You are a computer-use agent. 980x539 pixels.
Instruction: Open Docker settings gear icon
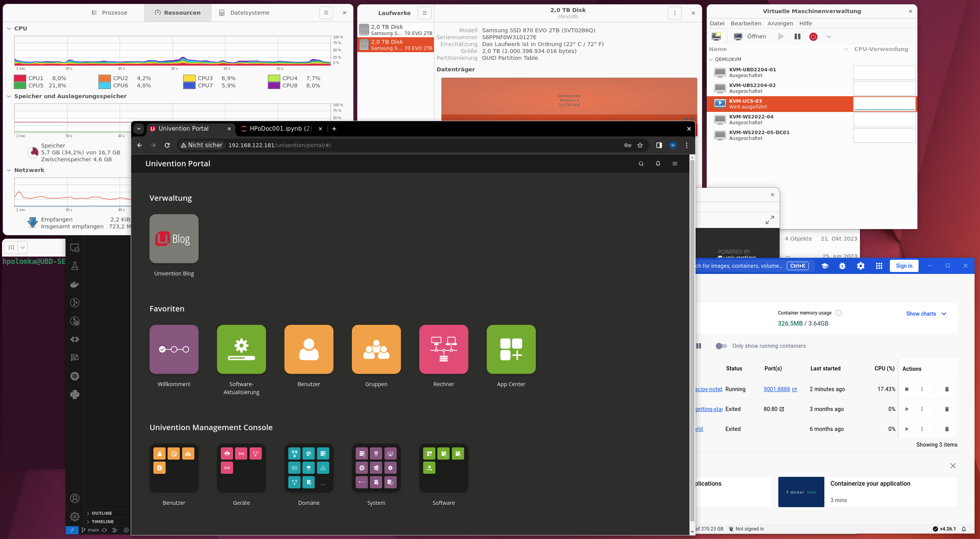(860, 266)
